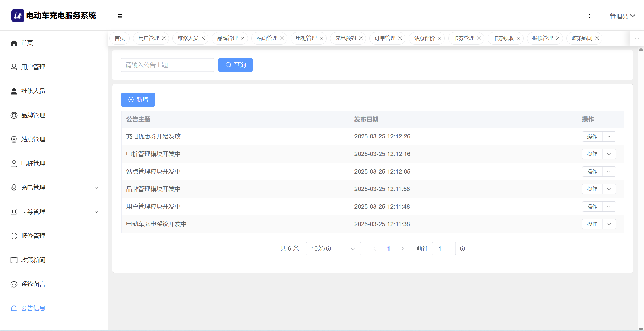644x331 pixels.
Task: Open 站点管理 location pin sidebar item
Action: tap(14, 139)
